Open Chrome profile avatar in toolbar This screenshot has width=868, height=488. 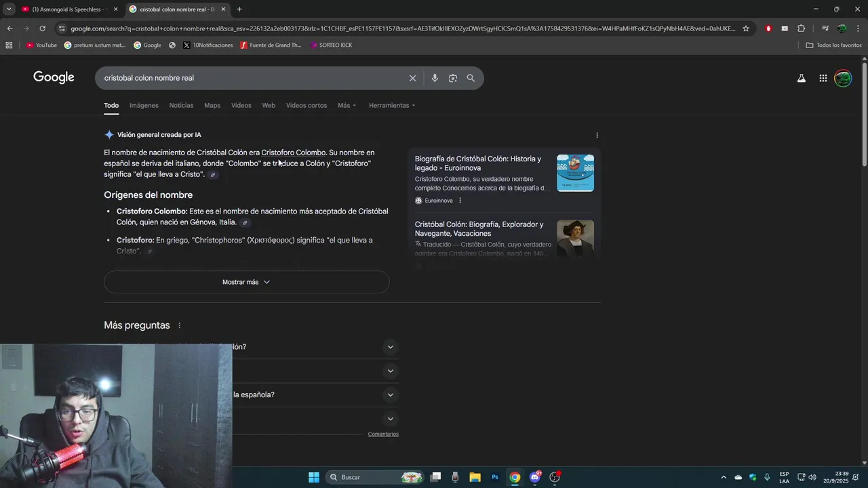point(842,28)
